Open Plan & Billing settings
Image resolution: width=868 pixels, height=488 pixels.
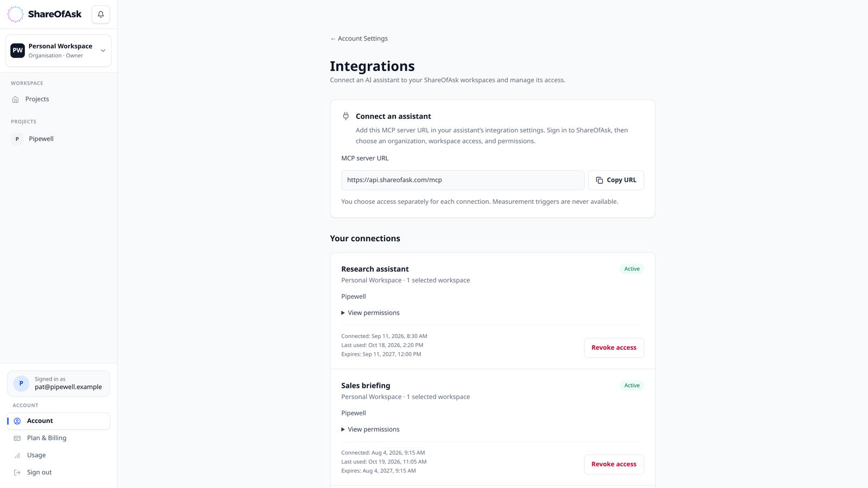coord(59,438)
